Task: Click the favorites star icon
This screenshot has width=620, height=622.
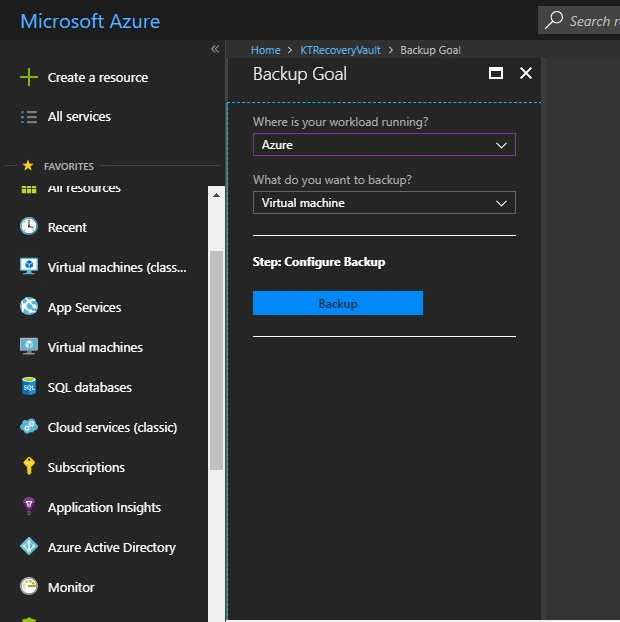Action: (28, 165)
